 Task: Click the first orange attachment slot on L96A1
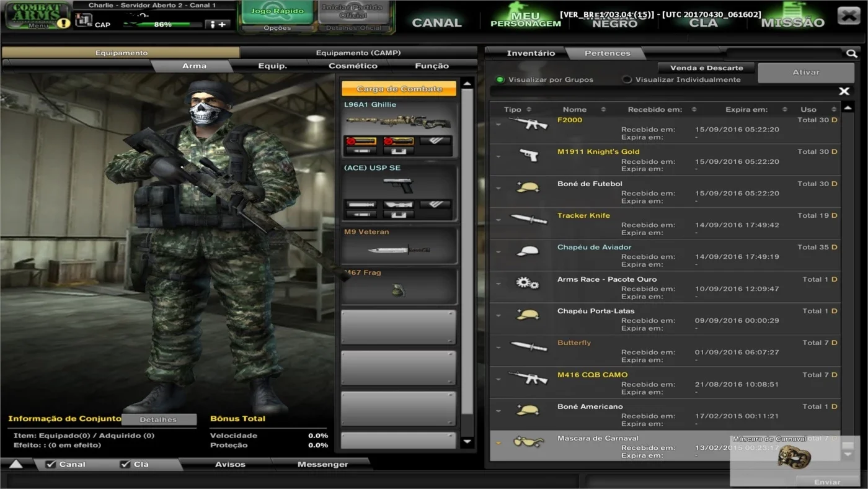point(360,141)
